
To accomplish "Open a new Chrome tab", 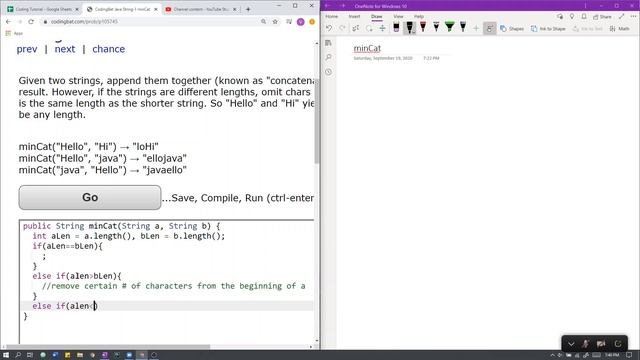I will tap(248, 9).
